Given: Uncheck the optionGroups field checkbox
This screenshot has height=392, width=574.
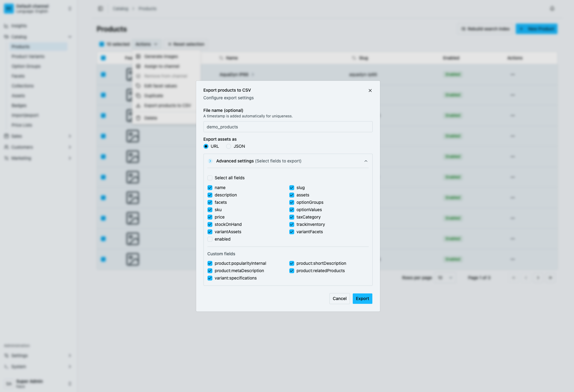Looking at the screenshot, I should click(x=292, y=202).
